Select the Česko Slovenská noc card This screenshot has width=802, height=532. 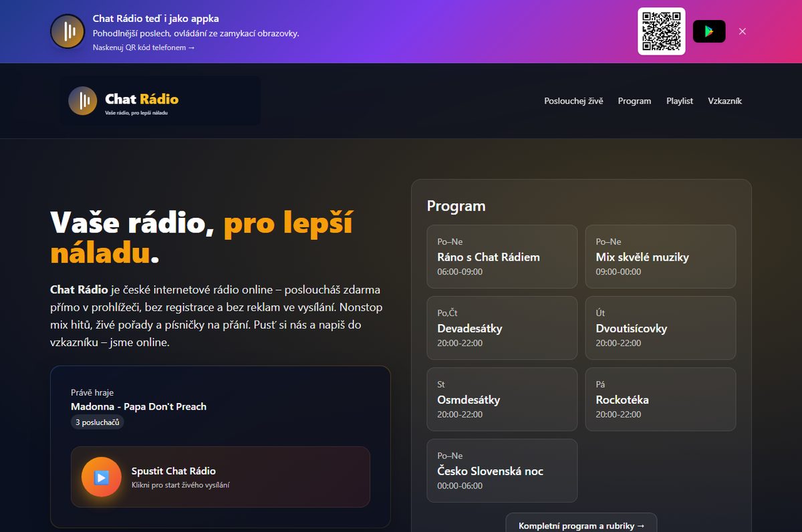tap(502, 471)
